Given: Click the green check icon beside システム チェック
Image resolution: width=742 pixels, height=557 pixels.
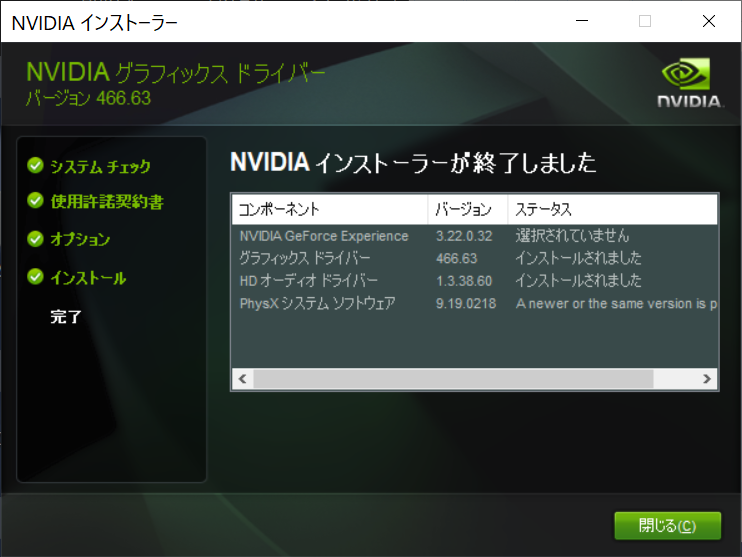Looking at the screenshot, I should (35, 166).
